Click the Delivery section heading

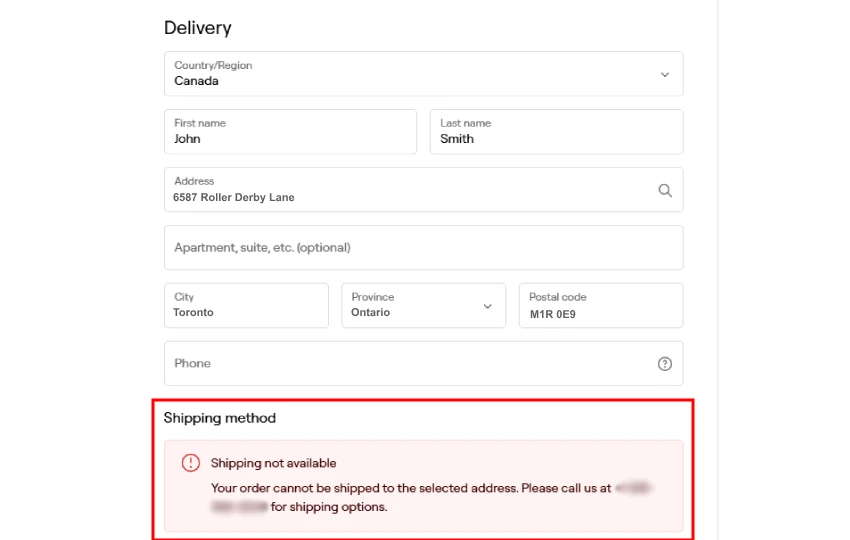point(197,28)
